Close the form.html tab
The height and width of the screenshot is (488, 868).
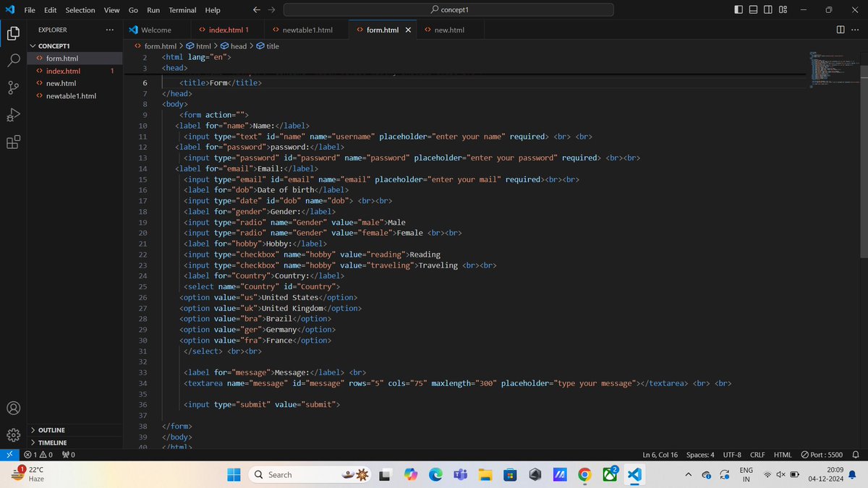pos(408,30)
